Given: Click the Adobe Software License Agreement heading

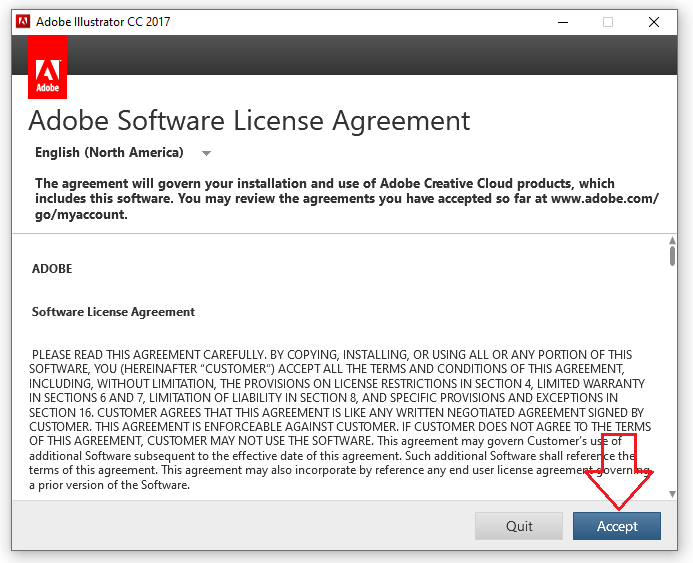Looking at the screenshot, I should point(249,121).
